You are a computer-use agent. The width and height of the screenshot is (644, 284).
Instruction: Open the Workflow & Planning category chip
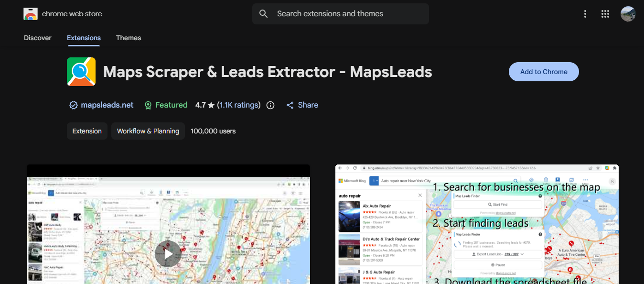(x=148, y=131)
